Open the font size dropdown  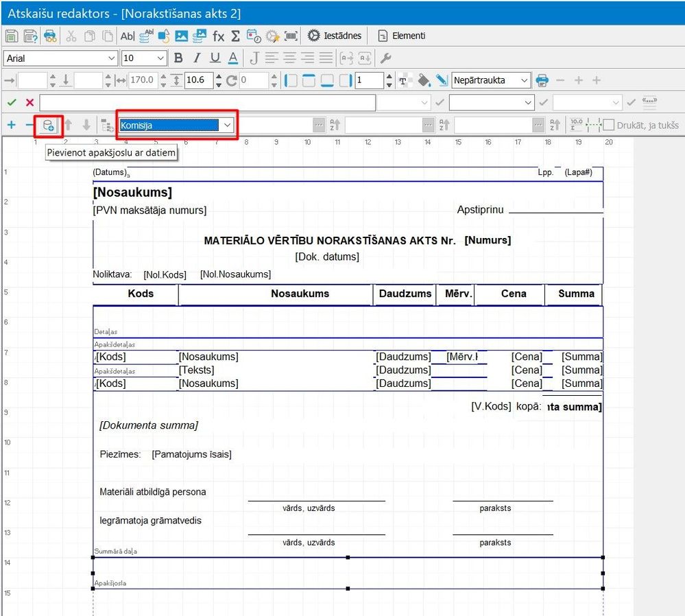click(x=161, y=58)
